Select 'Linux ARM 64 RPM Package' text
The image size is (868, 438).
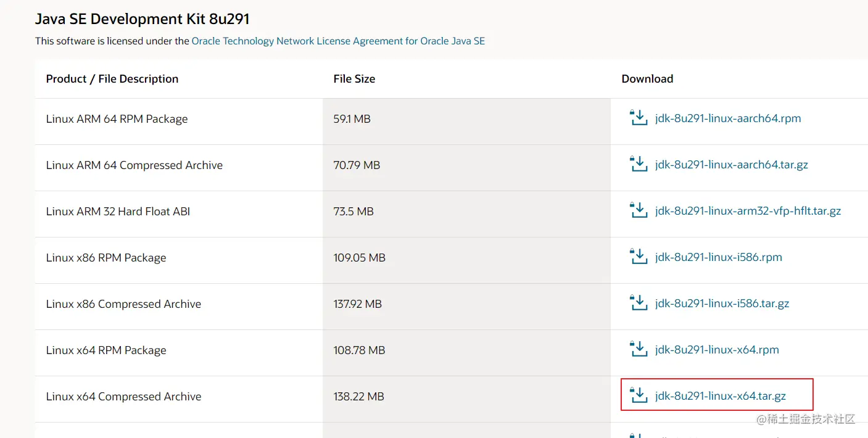point(117,119)
